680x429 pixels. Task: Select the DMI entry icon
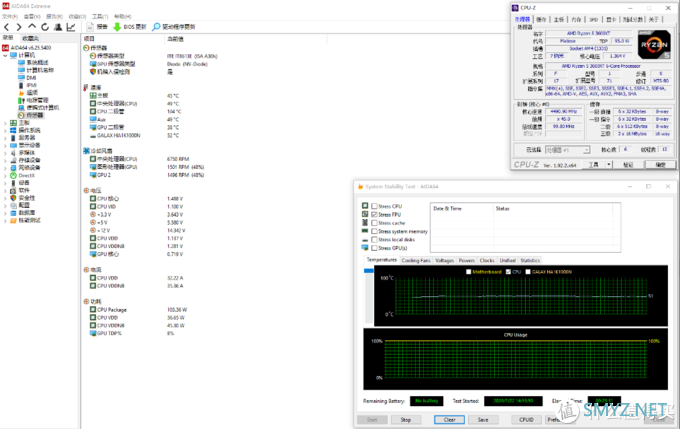point(21,78)
